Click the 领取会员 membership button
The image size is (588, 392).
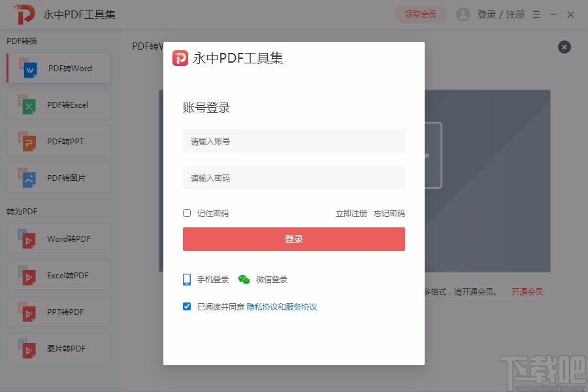pyautogui.click(x=420, y=14)
